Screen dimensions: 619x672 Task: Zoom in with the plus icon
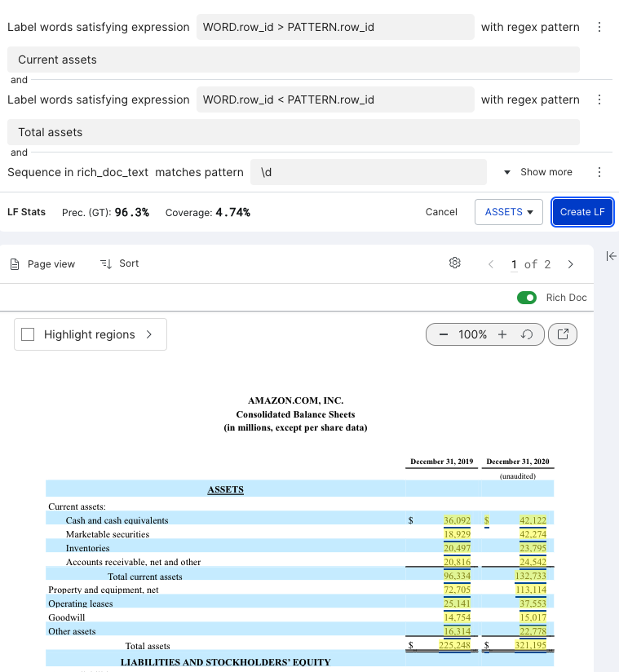click(502, 334)
